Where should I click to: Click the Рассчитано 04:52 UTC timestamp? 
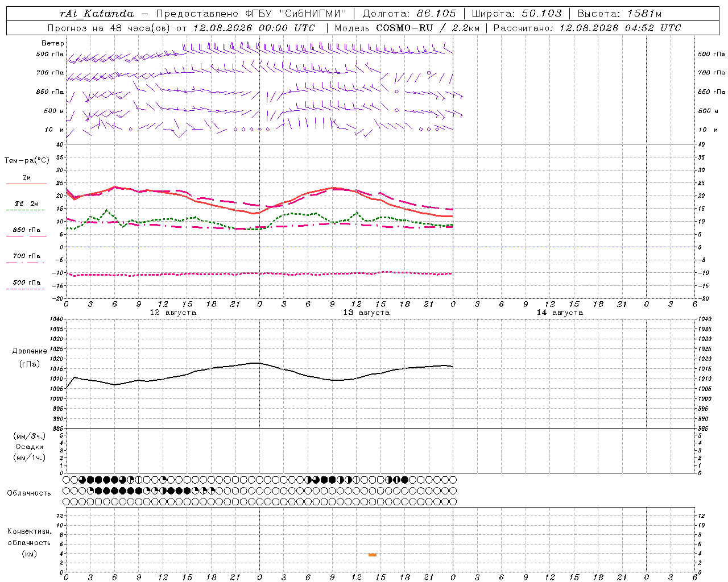pos(587,28)
